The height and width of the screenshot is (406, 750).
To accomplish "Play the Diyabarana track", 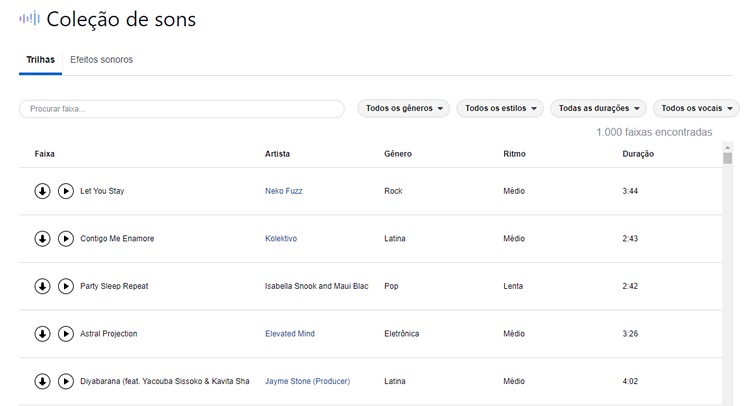I will click(66, 382).
